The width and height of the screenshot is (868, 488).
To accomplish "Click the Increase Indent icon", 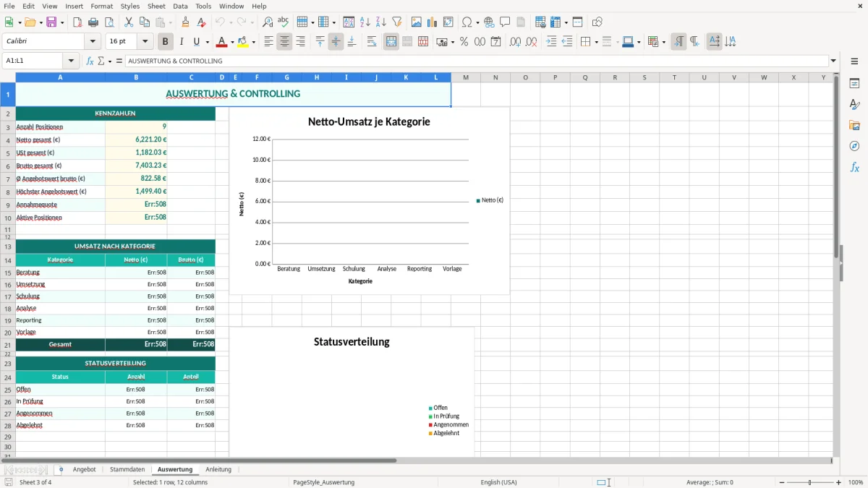I will click(551, 42).
